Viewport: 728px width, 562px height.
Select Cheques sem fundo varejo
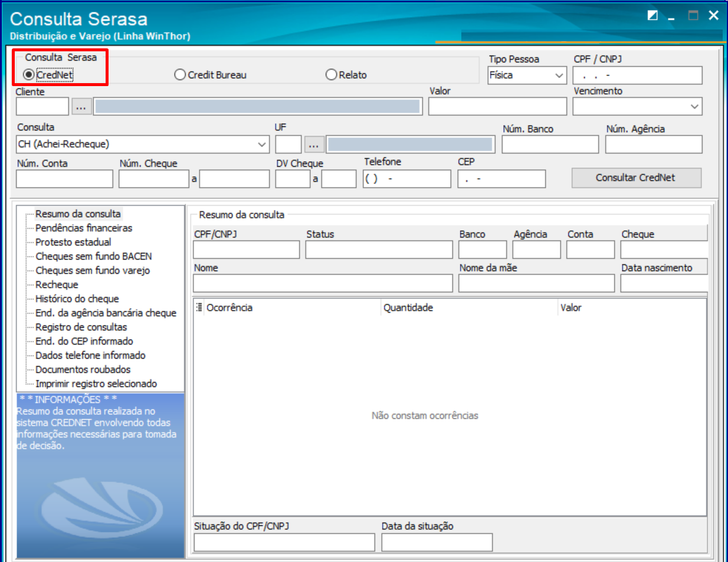(93, 271)
